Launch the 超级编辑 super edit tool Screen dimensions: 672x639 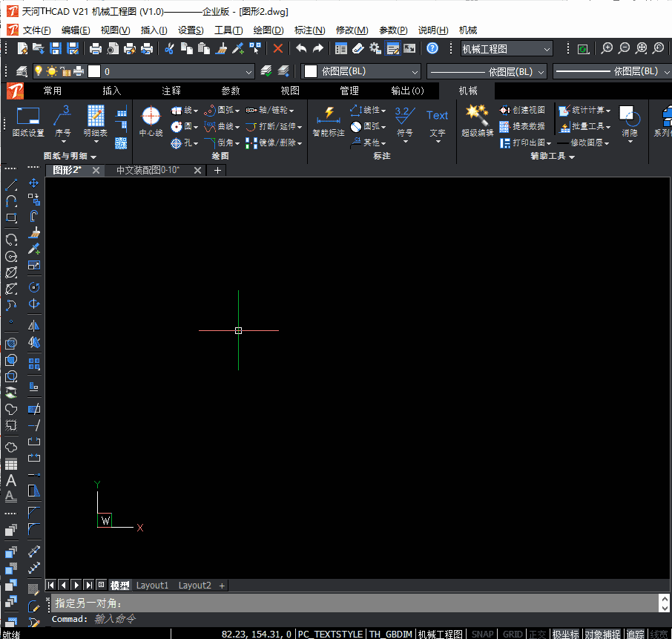(477, 122)
